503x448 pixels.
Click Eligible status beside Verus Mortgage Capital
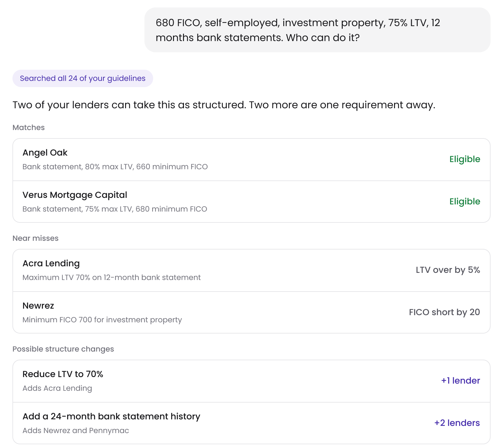coord(465,202)
